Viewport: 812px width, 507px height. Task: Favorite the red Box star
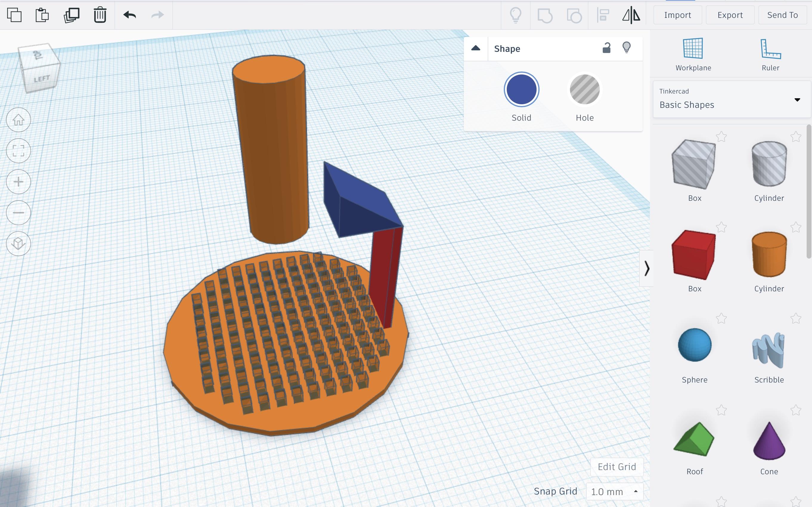(721, 227)
